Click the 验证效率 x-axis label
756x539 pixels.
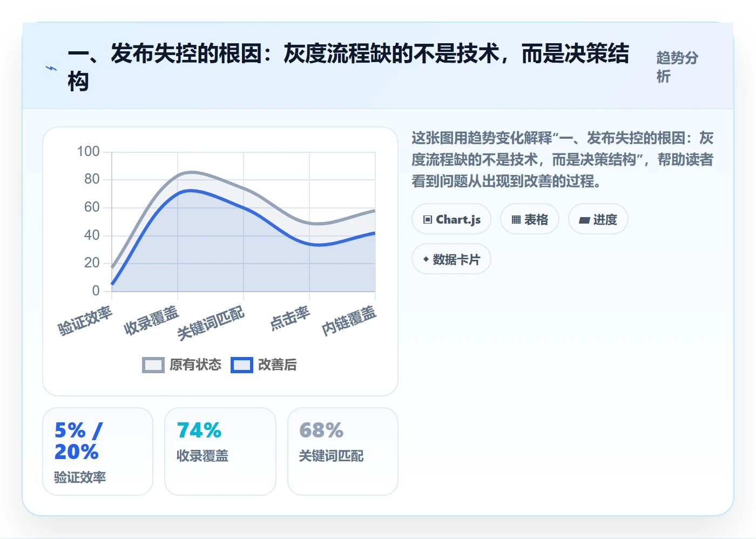pos(85,321)
